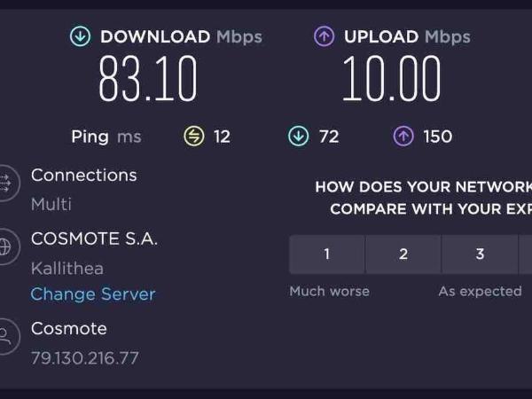Click the Cosmote provider name

[x=69, y=329]
